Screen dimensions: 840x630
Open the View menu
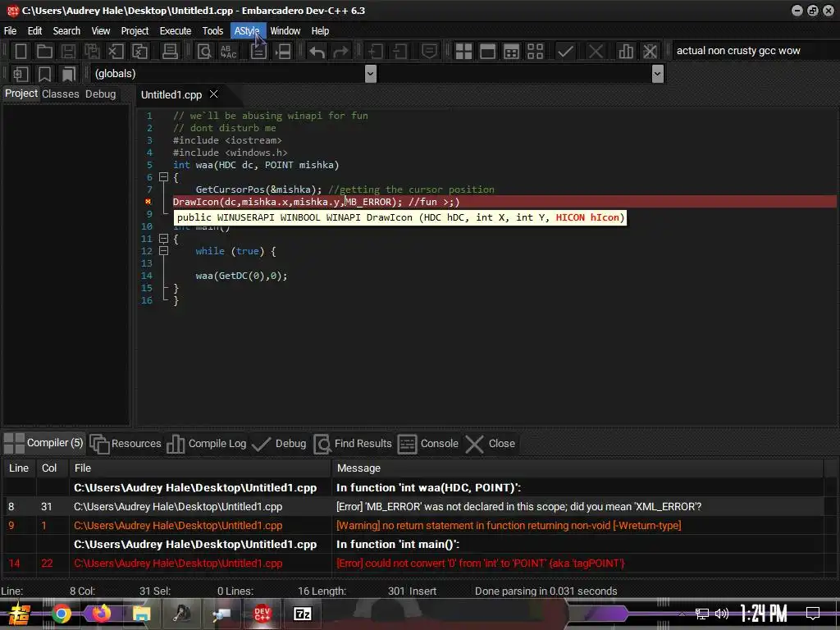[100, 30]
